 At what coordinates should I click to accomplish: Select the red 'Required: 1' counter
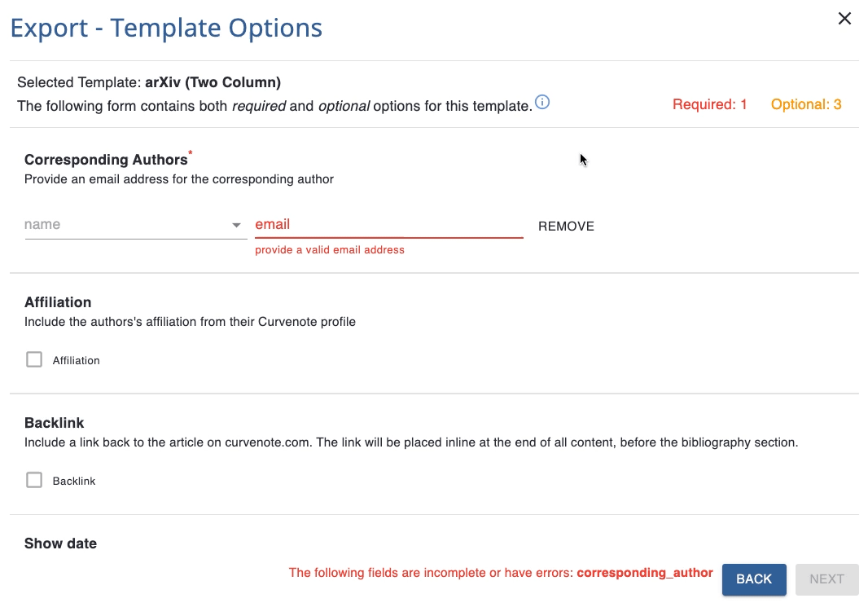pyautogui.click(x=709, y=104)
